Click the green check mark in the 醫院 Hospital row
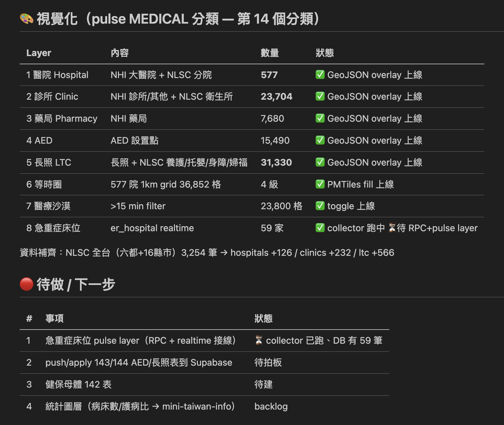The image size is (504, 425). click(320, 74)
